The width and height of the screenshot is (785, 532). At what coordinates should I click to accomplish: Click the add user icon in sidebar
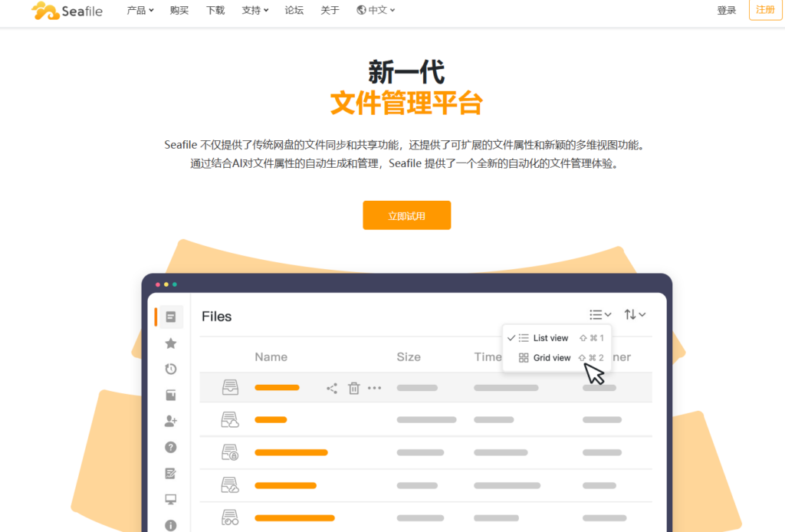pyautogui.click(x=171, y=422)
